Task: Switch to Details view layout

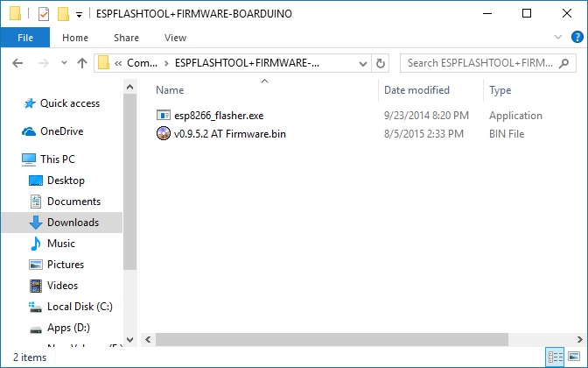Action: point(556,356)
